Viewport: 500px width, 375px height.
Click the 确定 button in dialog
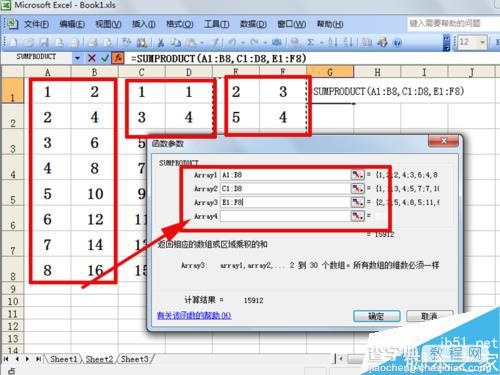pos(377,316)
